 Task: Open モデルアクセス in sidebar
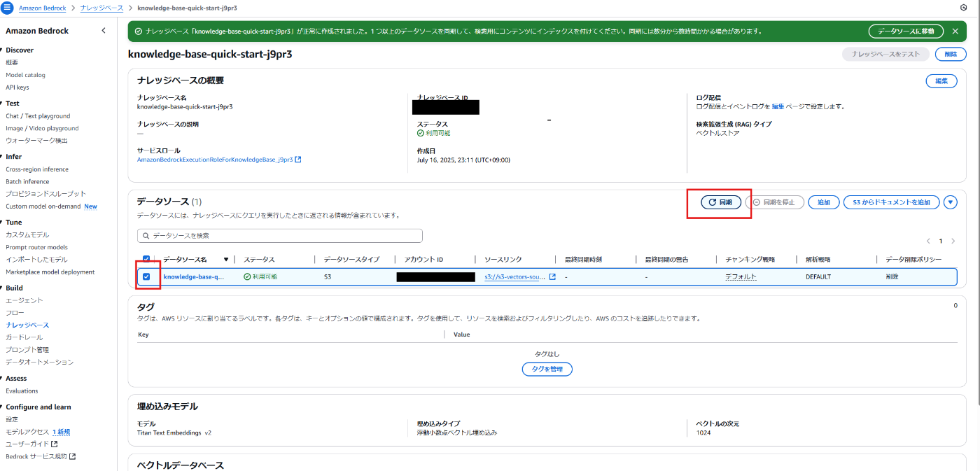27,432
